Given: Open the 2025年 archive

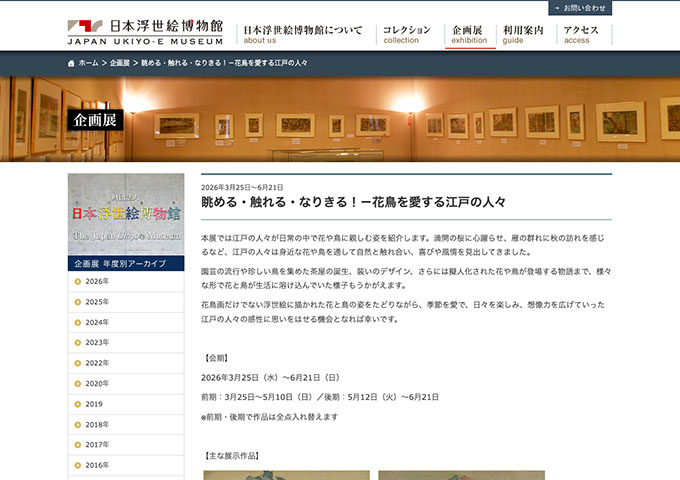Looking at the screenshot, I should 126,302.
